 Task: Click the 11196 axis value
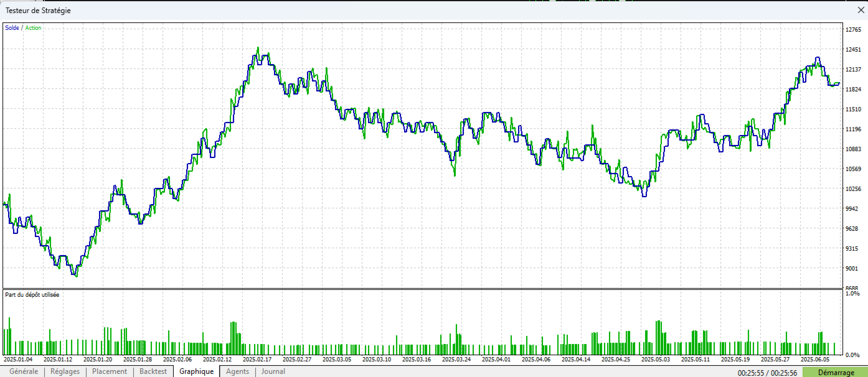tap(853, 129)
